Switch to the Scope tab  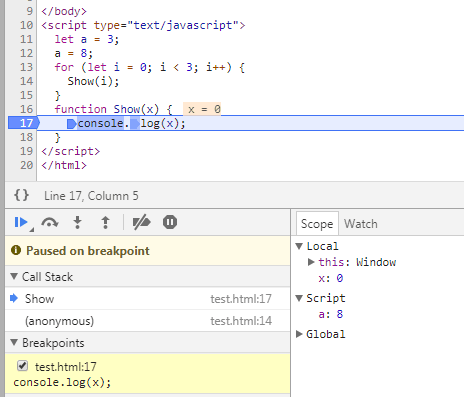317,224
